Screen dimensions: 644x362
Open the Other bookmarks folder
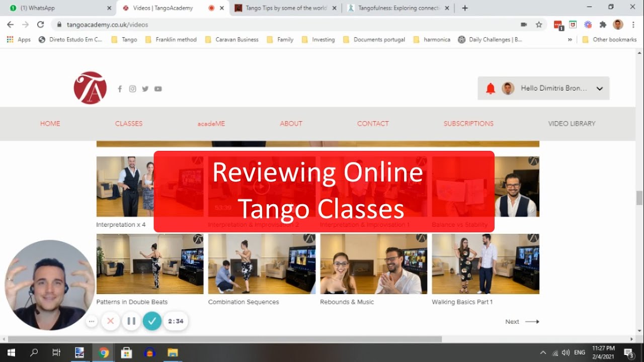click(609, 40)
